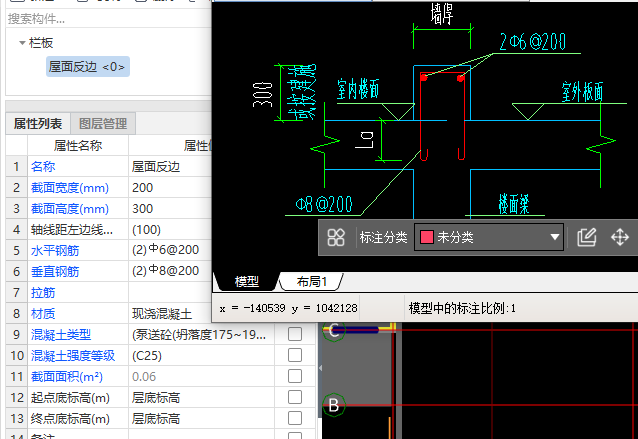638x439 pixels.
Task: Click the 2Φ6@200 annotation in the drawing
Action: pyautogui.click(x=532, y=41)
